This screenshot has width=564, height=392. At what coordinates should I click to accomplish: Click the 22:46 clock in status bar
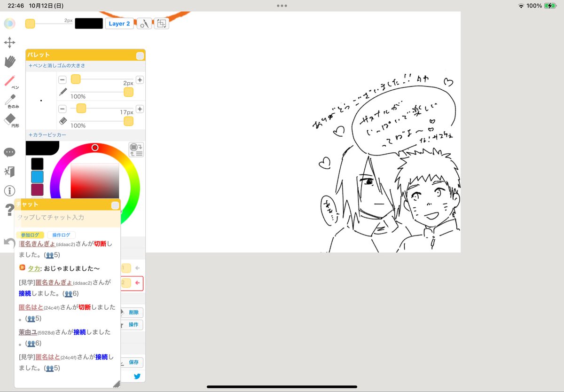pyautogui.click(x=16, y=6)
